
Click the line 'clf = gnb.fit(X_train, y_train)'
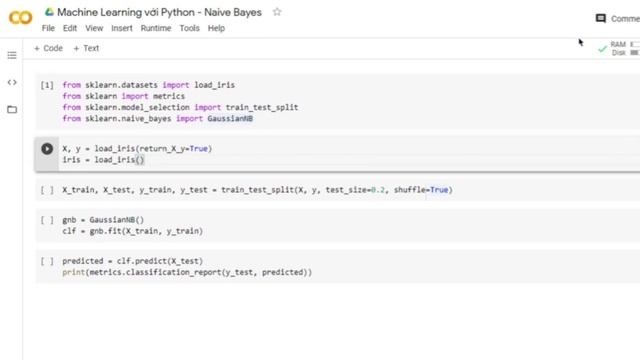[133, 231]
